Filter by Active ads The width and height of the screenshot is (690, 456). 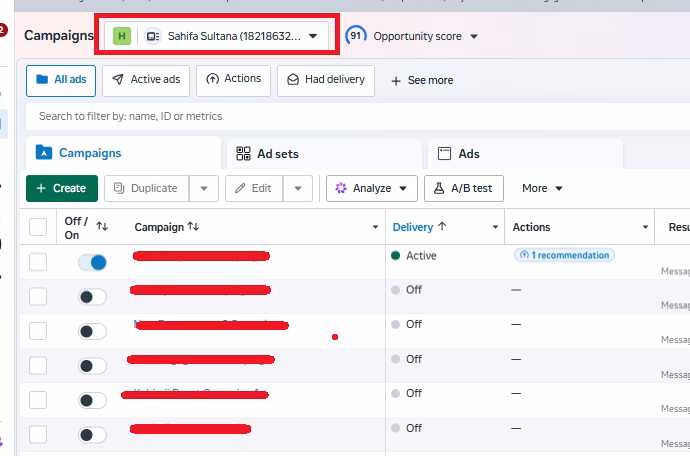pyautogui.click(x=146, y=81)
